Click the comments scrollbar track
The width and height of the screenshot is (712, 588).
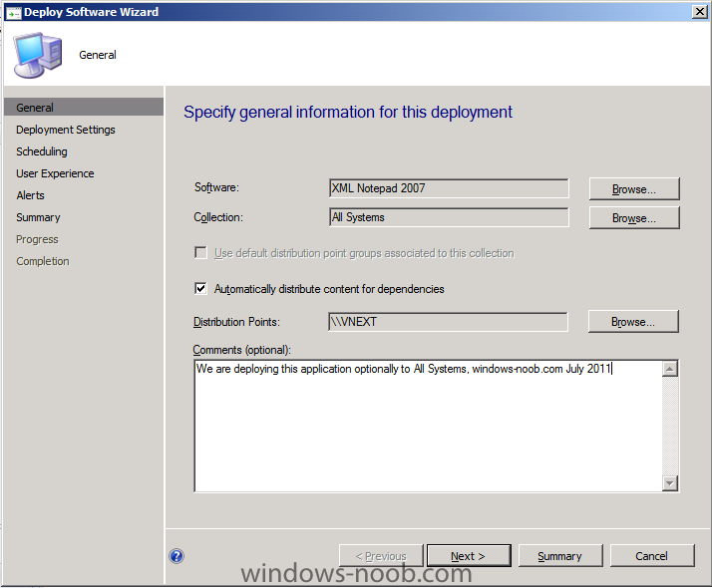pyautogui.click(x=670, y=426)
